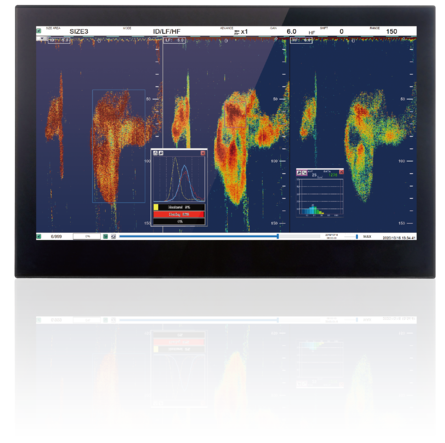Click the first icon in fish-ID graph popup

tap(155, 153)
